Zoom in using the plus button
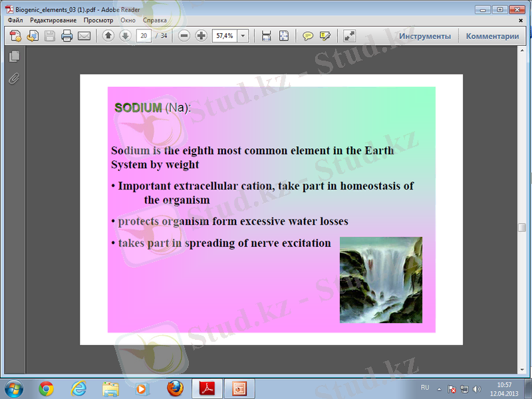This screenshot has height=399, width=532. 201,36
